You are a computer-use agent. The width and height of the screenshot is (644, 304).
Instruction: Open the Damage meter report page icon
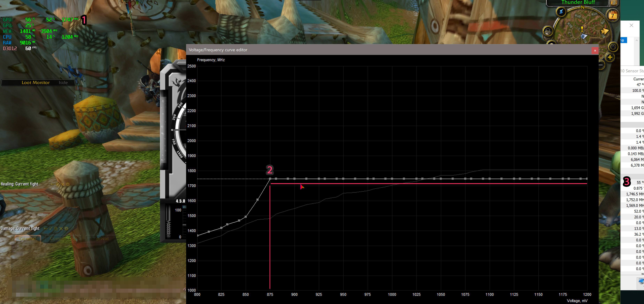point(56,229)
